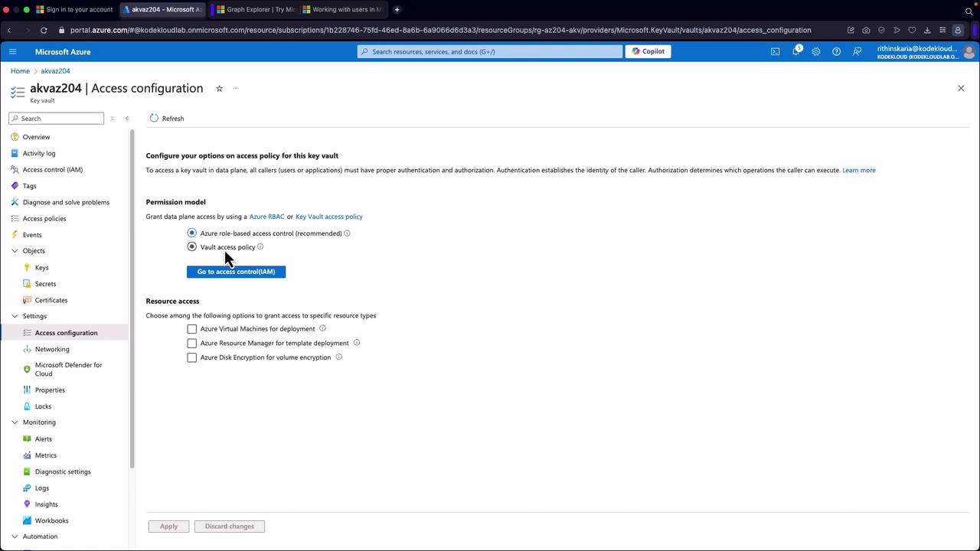
Task: Focus the top search resources box
Action: [490, 51]
